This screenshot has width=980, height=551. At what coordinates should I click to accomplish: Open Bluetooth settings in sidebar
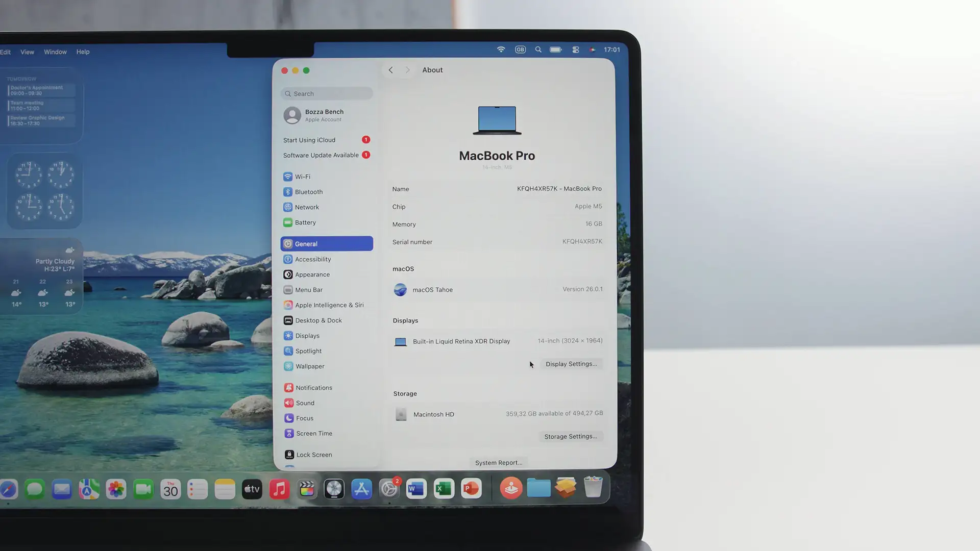pyautogui.click(x=308, y=192)
